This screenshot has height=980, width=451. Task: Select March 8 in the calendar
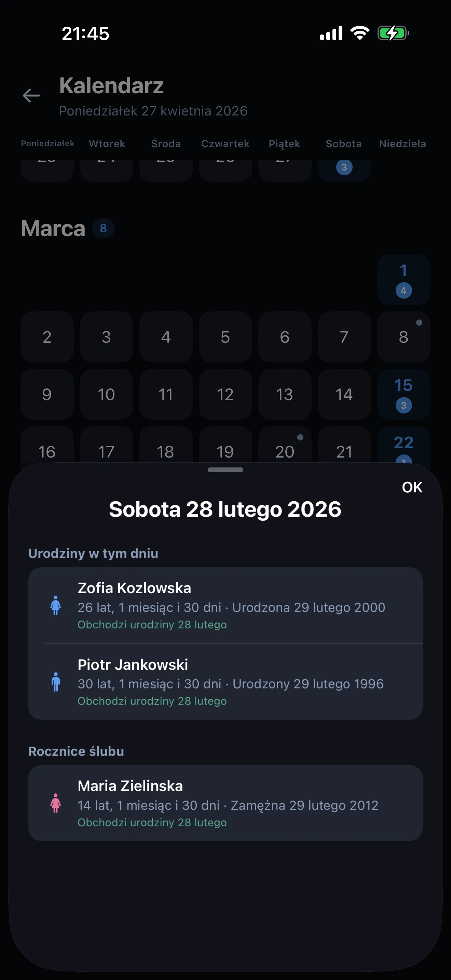pyautogui.click(x=404, y=337)
